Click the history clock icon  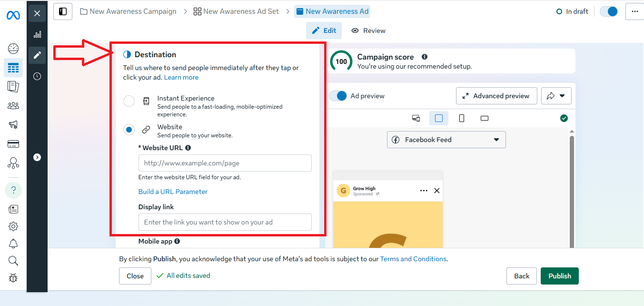pyautogui.click(x=37, y=76)
